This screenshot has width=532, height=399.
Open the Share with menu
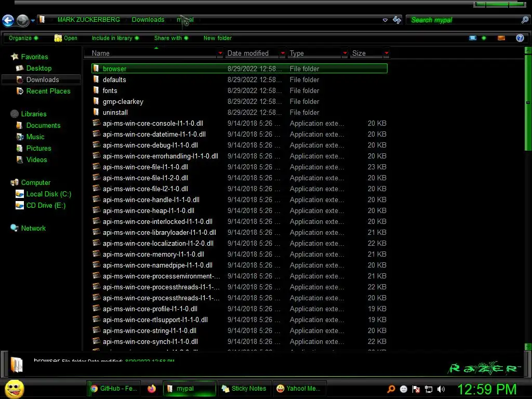coord(171,38)
